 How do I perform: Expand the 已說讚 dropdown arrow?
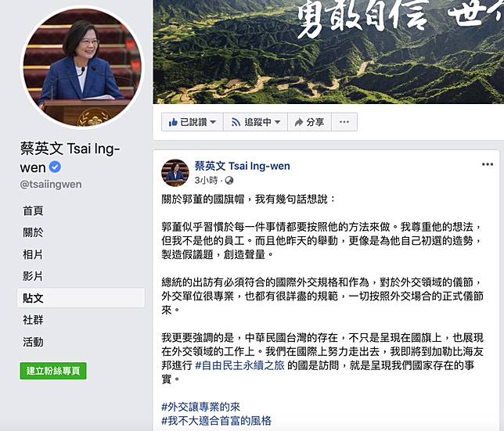point(213,122)
